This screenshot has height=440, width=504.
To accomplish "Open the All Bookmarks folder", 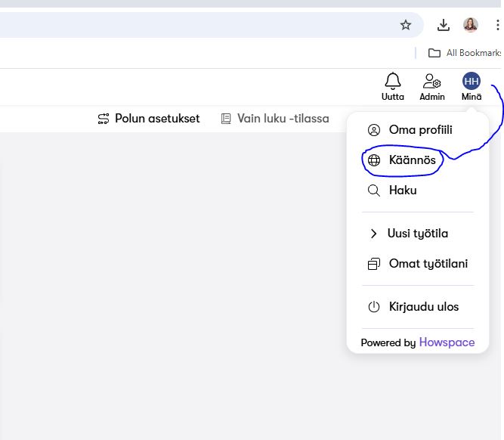I will coord(463,53).
